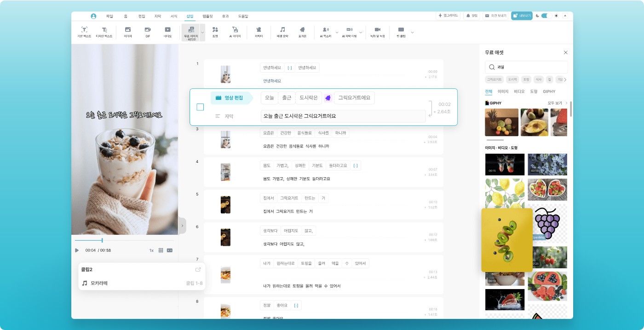The image size is (644, 330).
Task: Click the GIPHY horizontal scroll bar
Action: coord(495,140)
